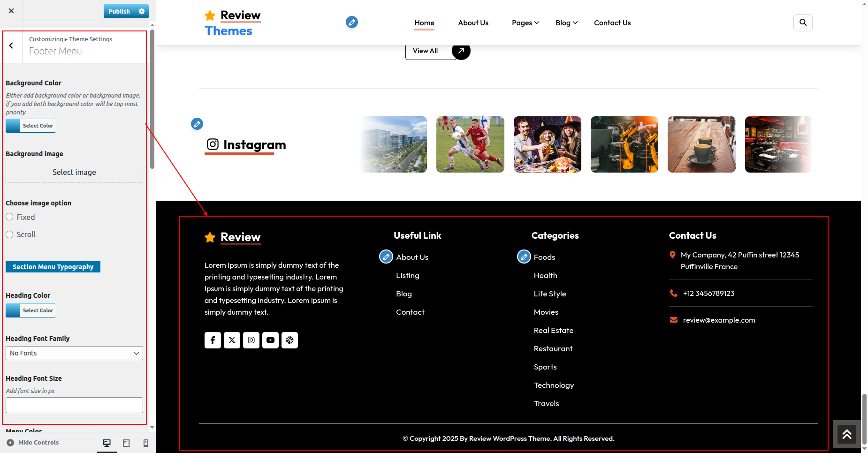Screen dimensions: 868x453
Task: Expand the Blog menu dropdown
Action: pyautogui.click(x=566, y=23)
